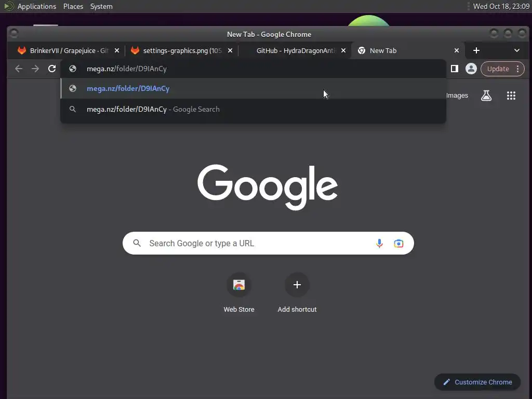Reload the current page

(x=52, y=69)
